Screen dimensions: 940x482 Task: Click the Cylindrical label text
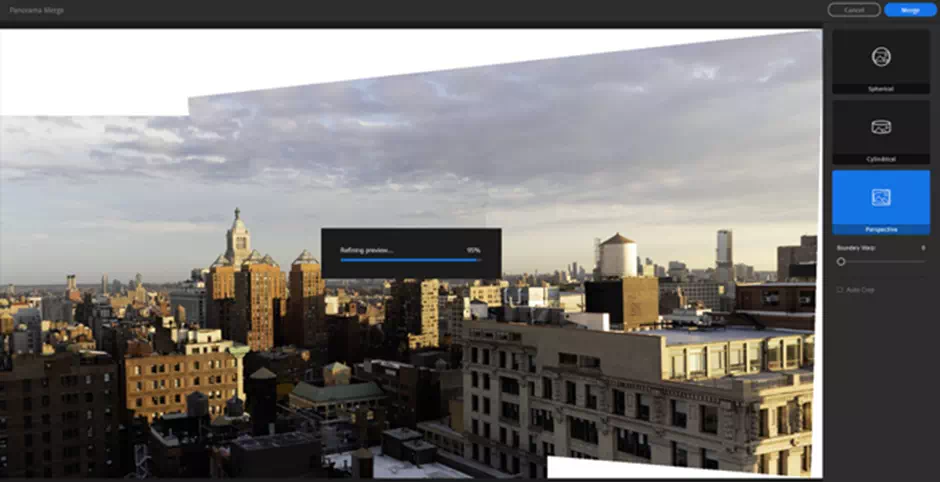coord(881,159)
